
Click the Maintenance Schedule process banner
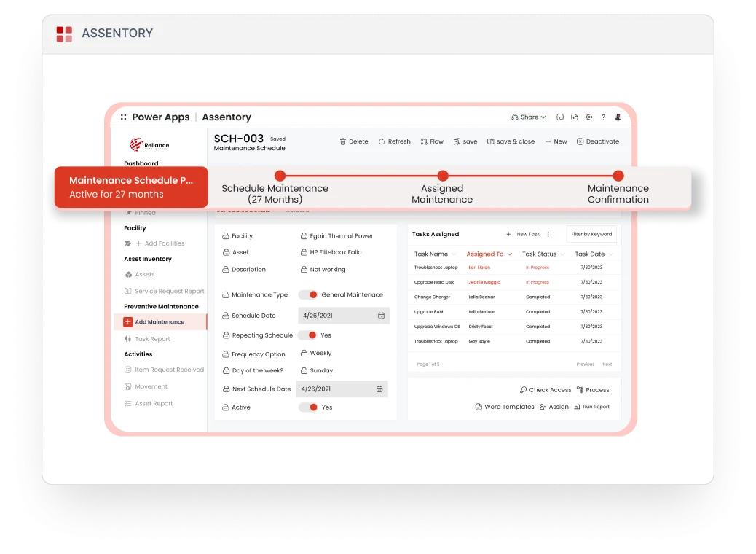[x=131, y=187]
